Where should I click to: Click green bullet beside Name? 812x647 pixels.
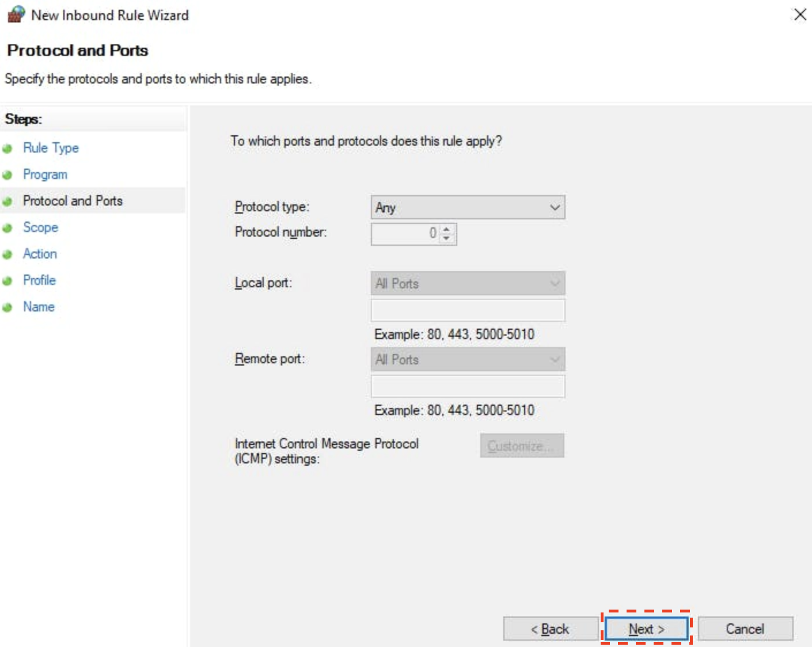click(7, 307)
